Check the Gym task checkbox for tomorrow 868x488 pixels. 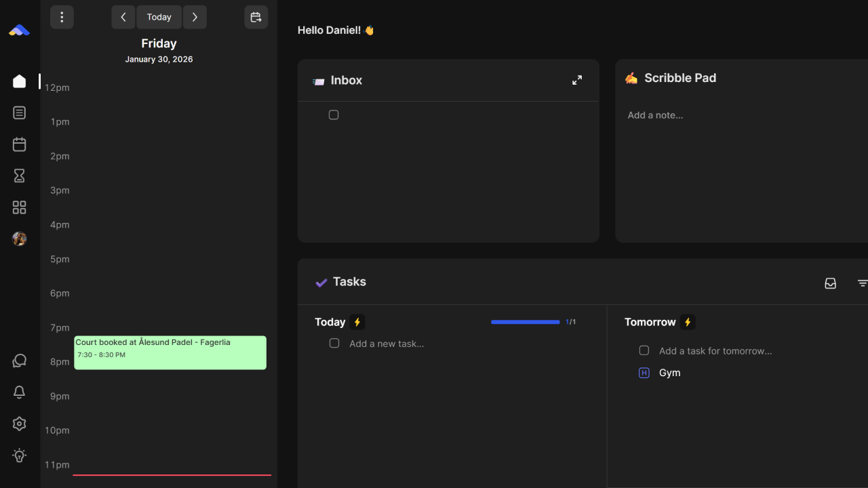644,372
